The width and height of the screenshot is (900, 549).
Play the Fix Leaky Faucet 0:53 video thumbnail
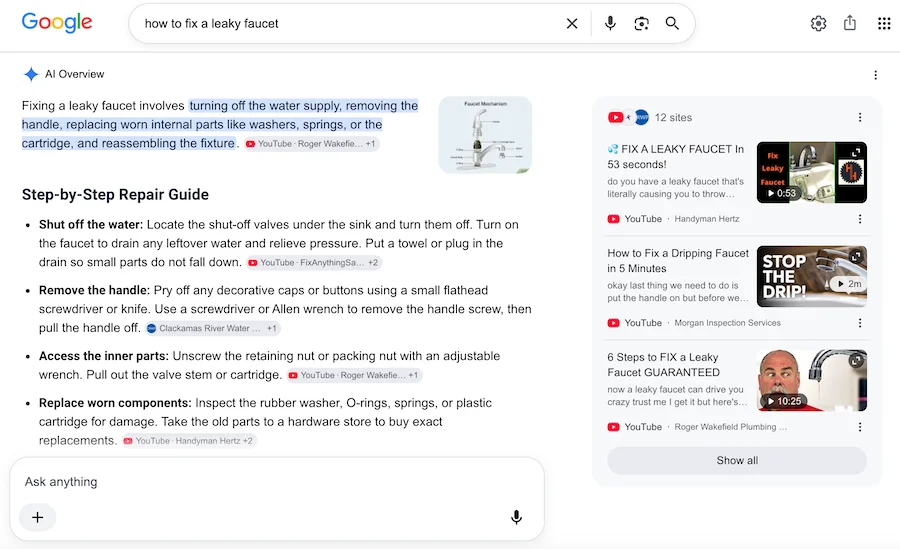point(812,172)
